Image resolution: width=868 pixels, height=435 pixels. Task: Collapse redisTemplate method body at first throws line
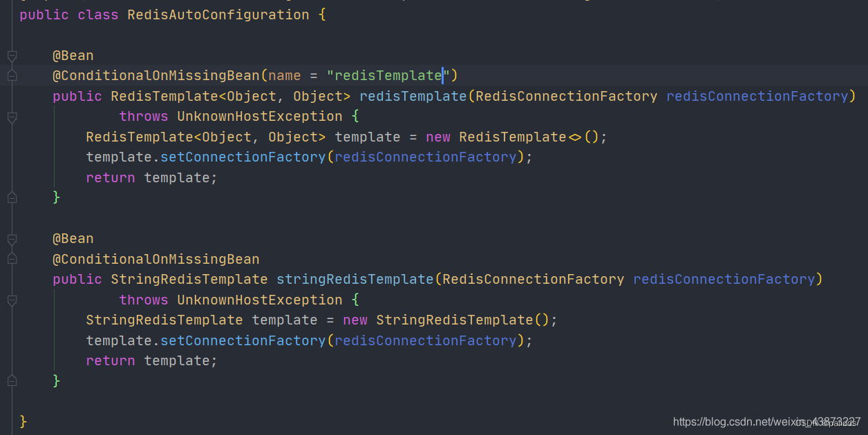click(12, 117)
